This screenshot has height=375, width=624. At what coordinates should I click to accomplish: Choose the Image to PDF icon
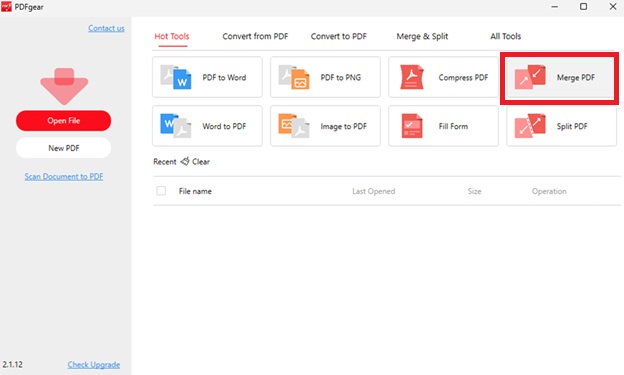(294, 126)
